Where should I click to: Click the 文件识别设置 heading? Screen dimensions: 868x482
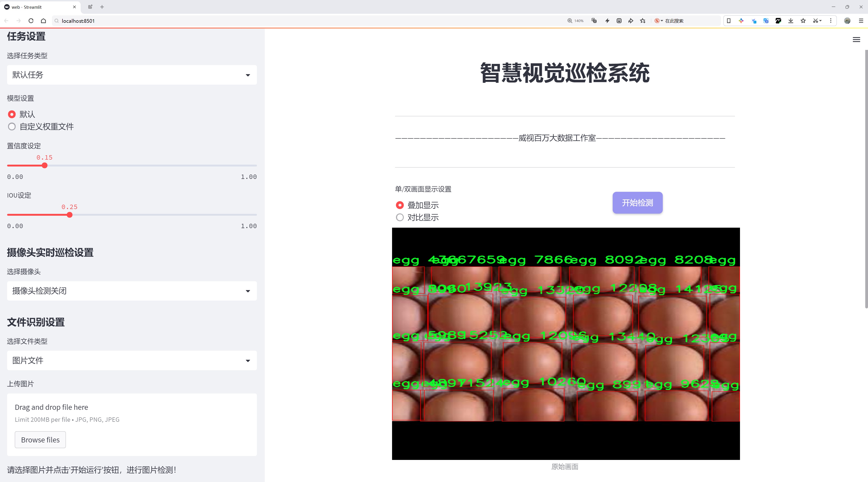pos(36,322)
